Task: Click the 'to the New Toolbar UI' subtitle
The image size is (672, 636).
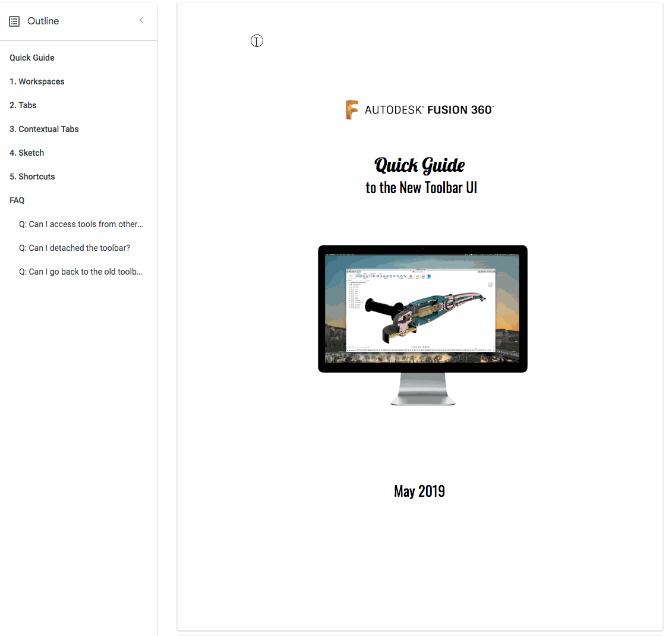Action: click(x=421, y=188)
